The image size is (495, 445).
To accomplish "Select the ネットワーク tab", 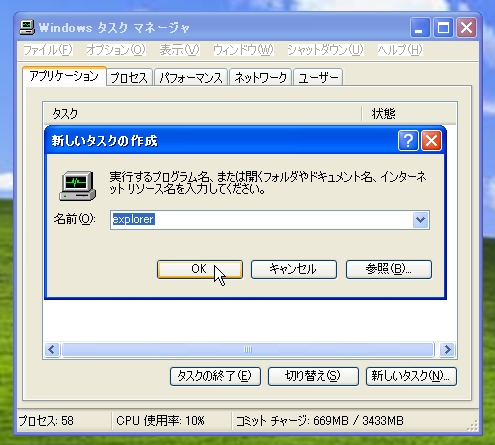I will click(x=260, y=77).
